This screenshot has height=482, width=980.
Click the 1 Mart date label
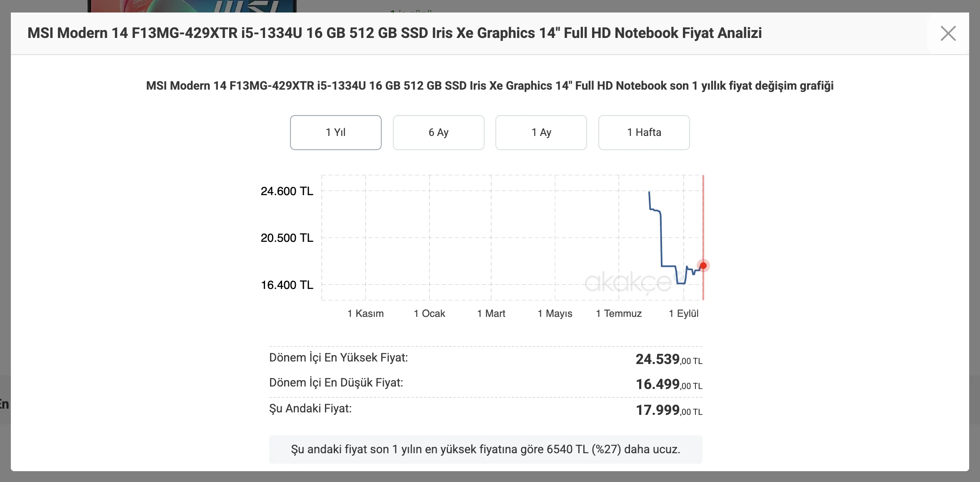[x=491, y=314]
